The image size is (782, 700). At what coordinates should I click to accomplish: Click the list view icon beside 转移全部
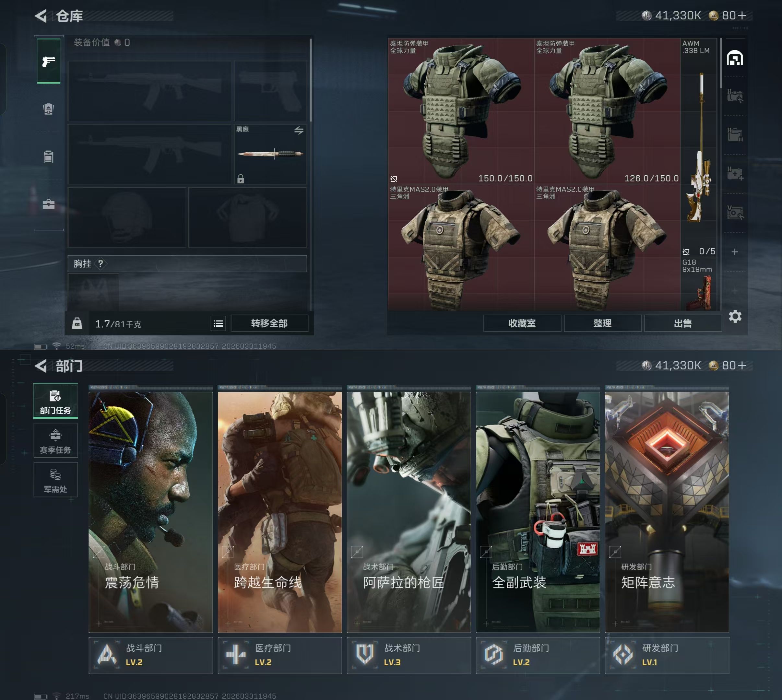[x=218, y=323]
